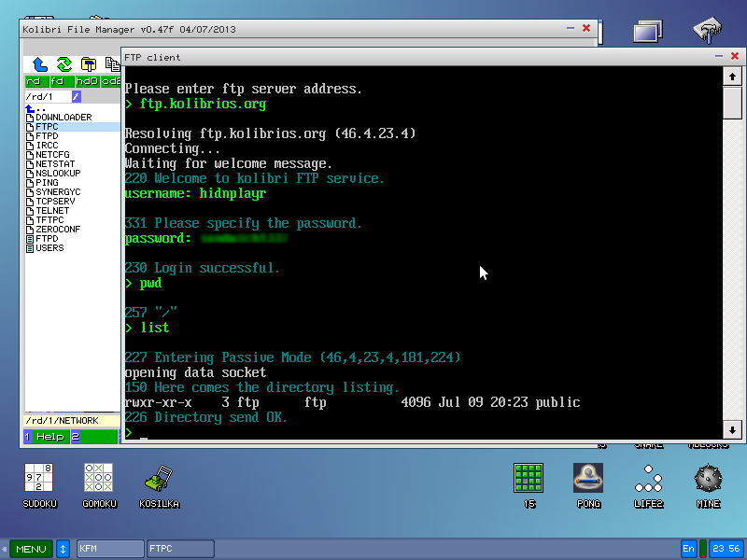
Task: Click the En keyboard layout indicator
Action: pyautogui.click(x=689, y=549)
